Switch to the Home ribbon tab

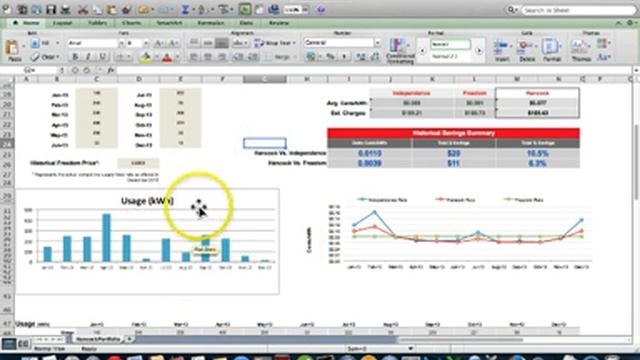pos(27,23)
